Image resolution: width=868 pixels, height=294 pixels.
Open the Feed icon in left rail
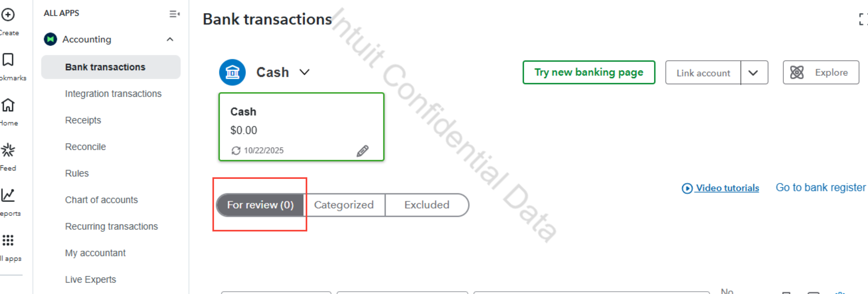pos(8,150)
